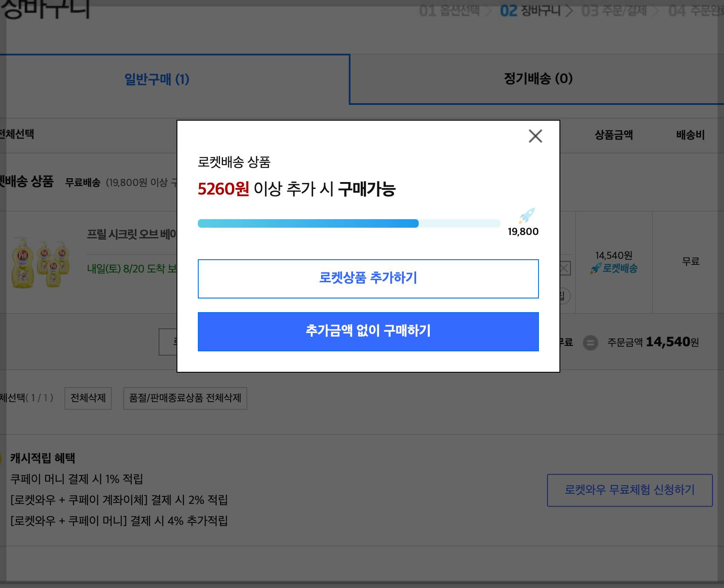Screen dimensions: 724x588
Task: Click 품절/판매종료상품 전체삭제 button
Action: click(185, 398)
